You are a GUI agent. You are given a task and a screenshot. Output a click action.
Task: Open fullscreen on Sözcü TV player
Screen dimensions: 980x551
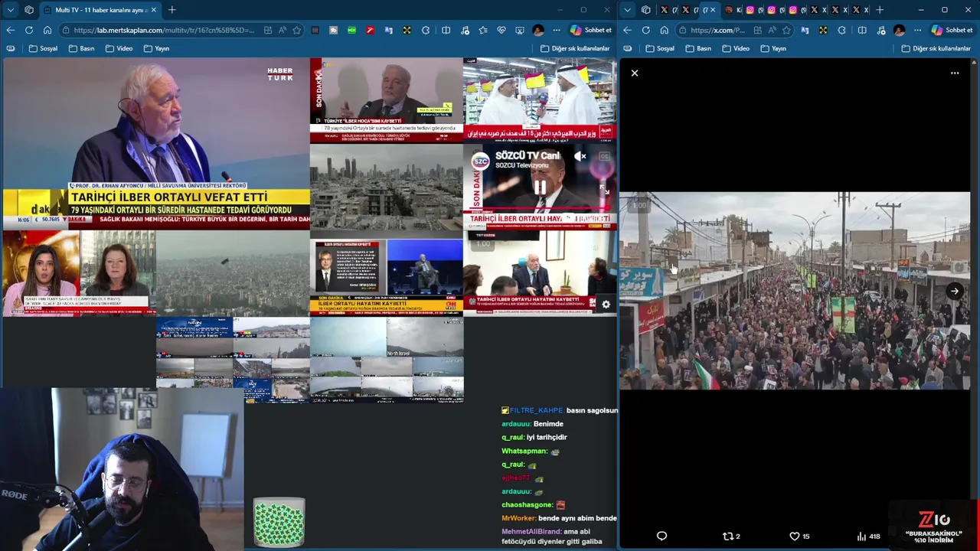click(x=603, y=189)
